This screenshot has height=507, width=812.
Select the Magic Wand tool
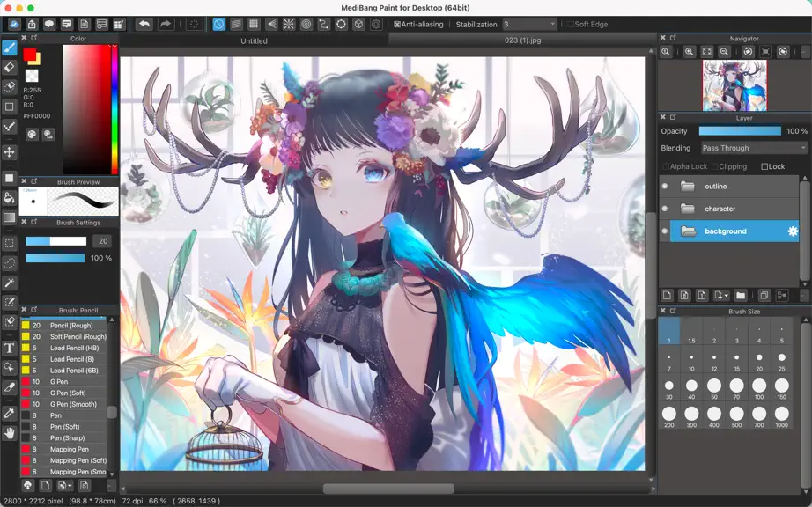pos(10,283)
